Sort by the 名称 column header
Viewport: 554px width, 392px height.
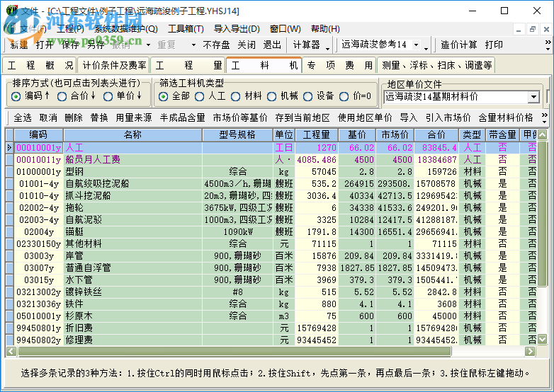pyautogui.click(x=133, y=134)
